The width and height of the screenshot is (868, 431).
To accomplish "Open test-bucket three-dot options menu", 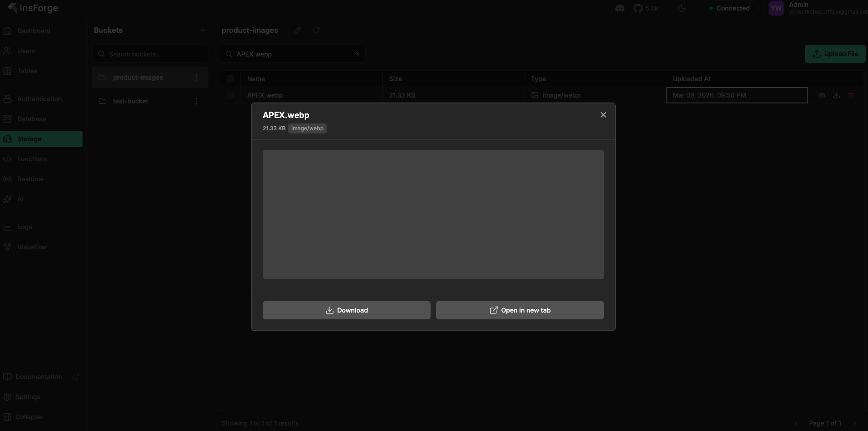I will pyautogui.click(x=197, y=101).
